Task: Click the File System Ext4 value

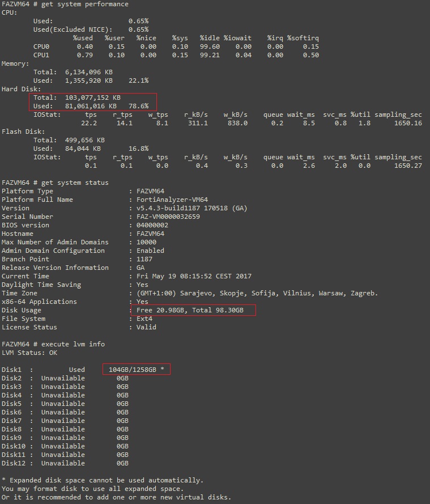Action: [144, 319]
